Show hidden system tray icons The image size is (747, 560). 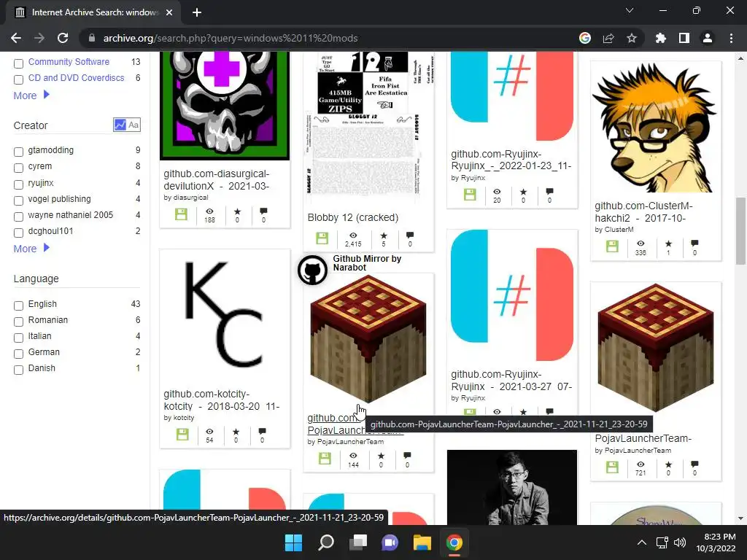point(642,542)
